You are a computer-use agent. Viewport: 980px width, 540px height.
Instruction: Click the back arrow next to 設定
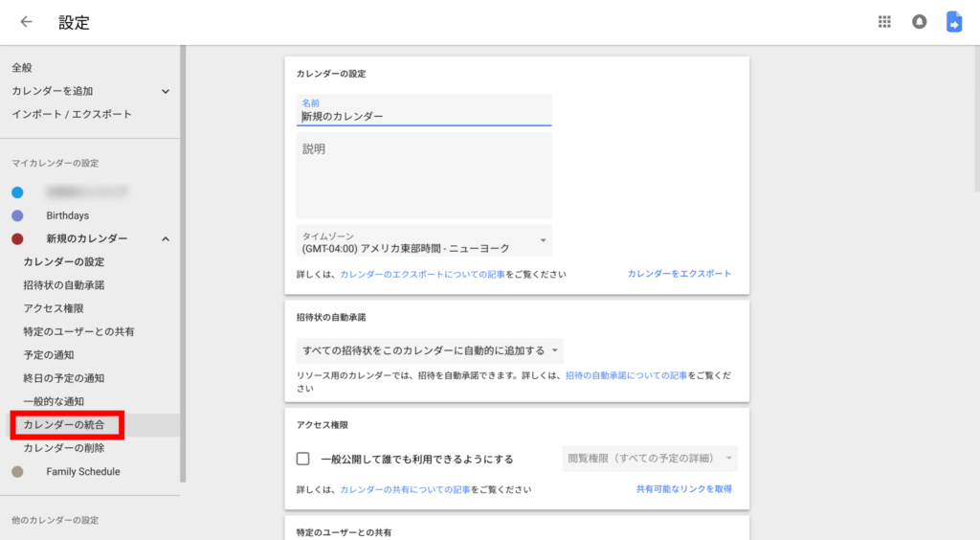(26, 22)
